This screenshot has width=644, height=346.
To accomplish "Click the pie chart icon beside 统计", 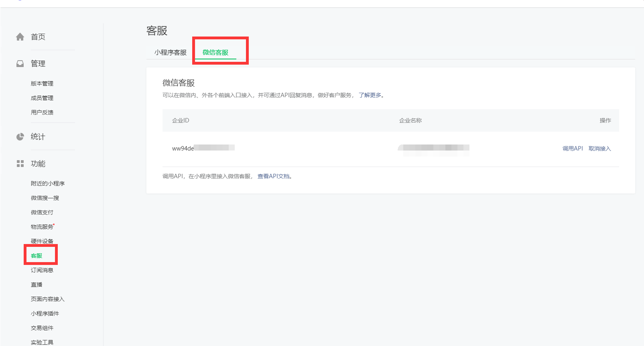I will tap(20, 137).
